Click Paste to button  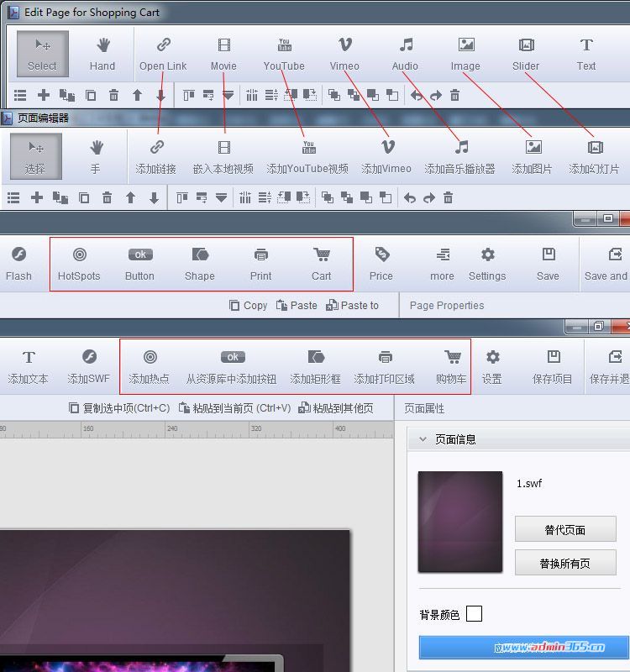tap(352, 305)
